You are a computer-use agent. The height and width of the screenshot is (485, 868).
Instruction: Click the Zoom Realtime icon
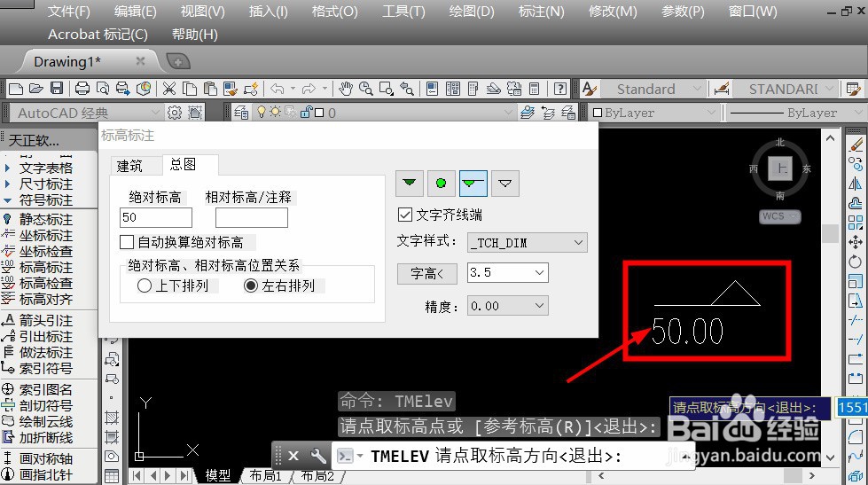366,89
